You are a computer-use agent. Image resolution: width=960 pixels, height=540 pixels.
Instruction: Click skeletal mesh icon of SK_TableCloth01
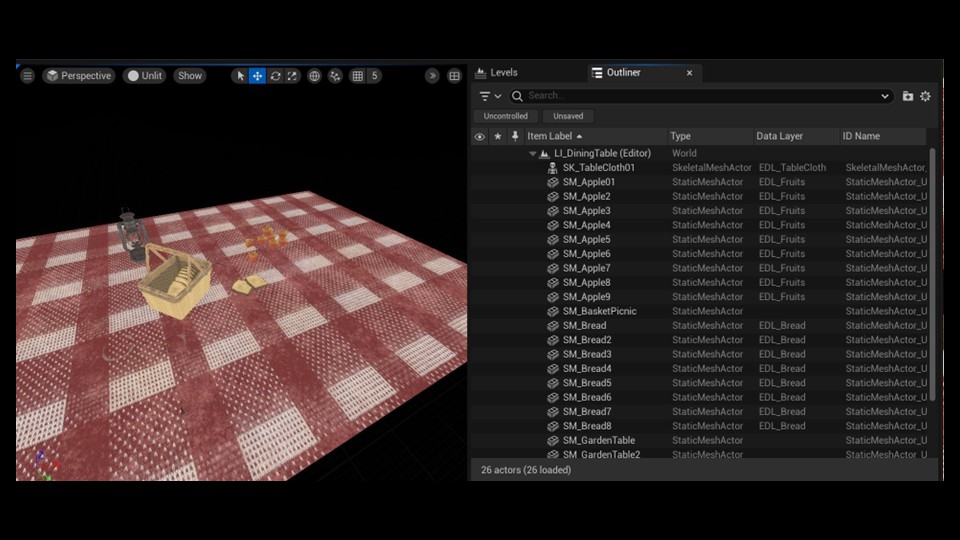pyautogui.click(x=553, y=168)
